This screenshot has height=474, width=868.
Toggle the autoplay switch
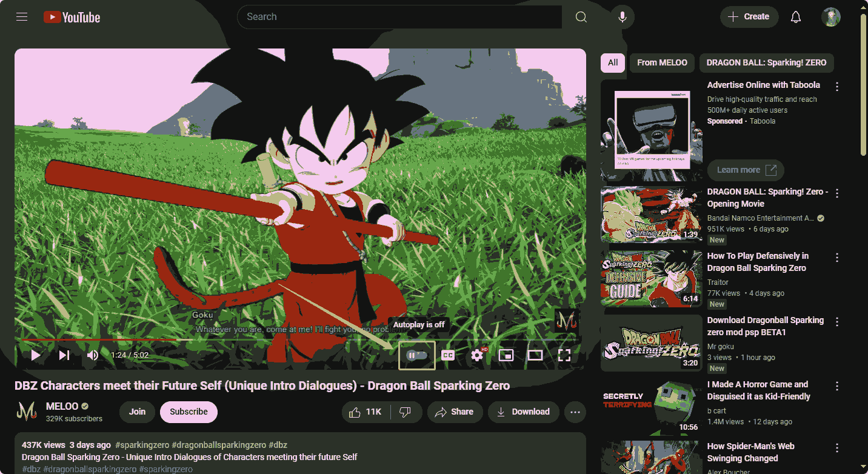tap(417, 355)
